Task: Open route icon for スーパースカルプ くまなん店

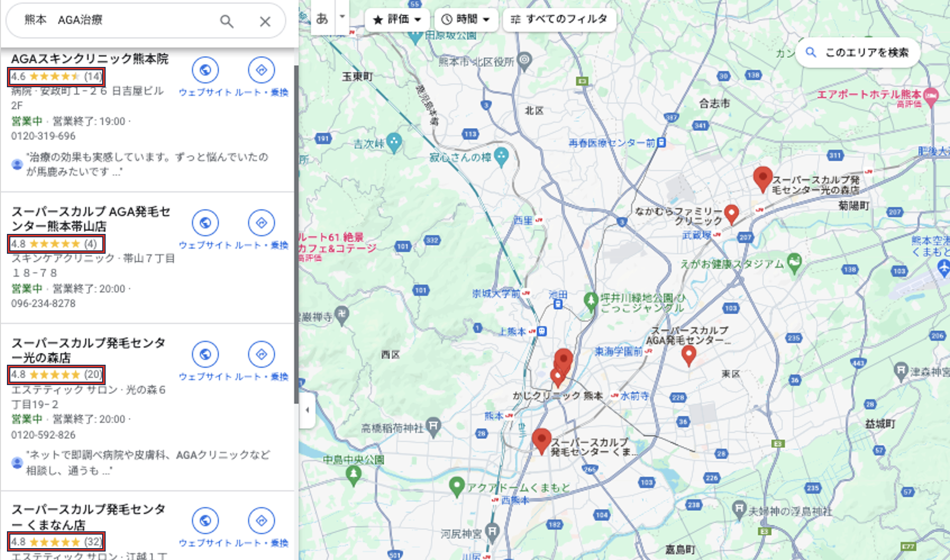Action: pos(261,521)
